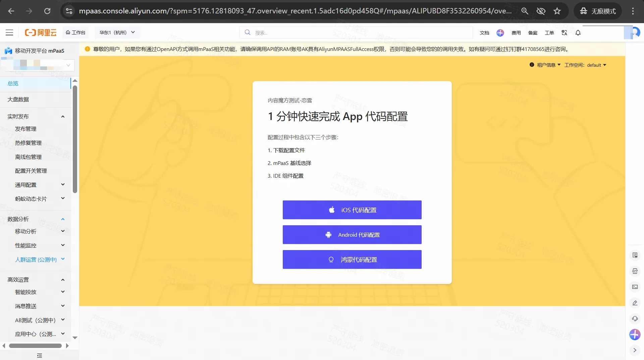Open 热修复管理 page
This screenshot has height=360, width=644.
pos(28,143)
